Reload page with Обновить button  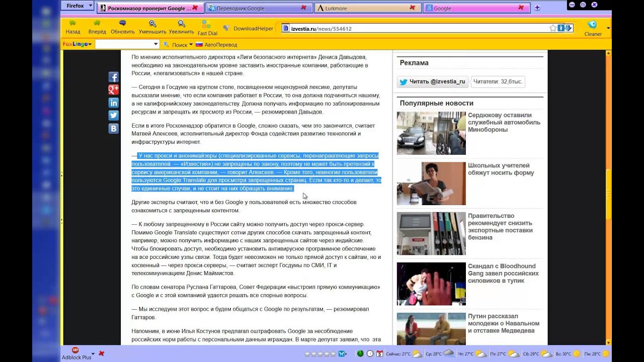click(x=123, y=27)
